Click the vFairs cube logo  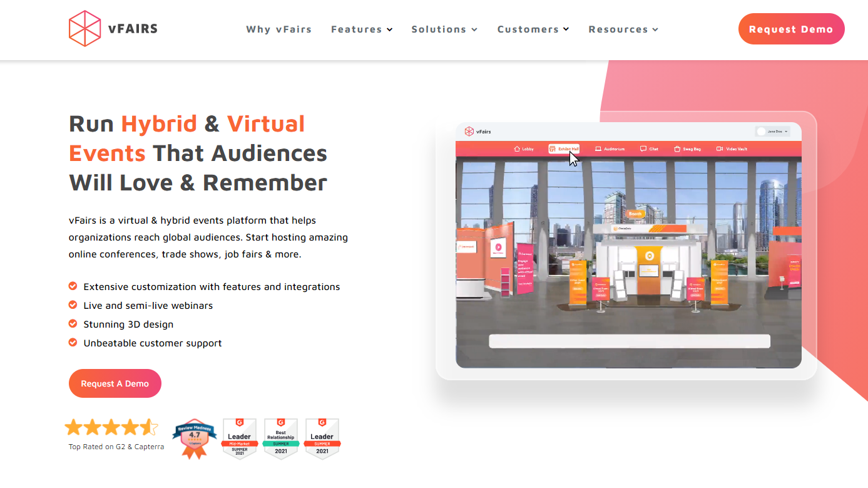(84, 29)
